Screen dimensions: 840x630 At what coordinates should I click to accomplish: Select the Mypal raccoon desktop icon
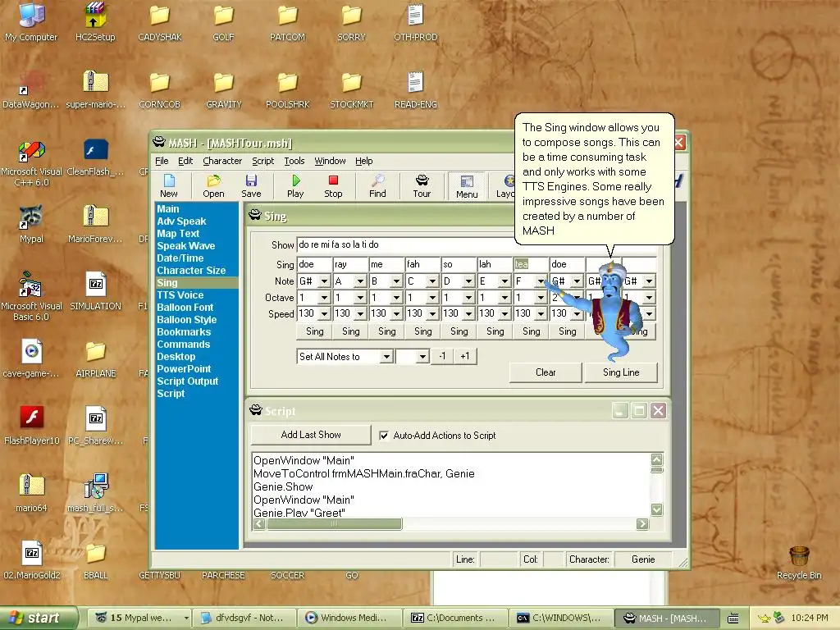pos(31,224)
